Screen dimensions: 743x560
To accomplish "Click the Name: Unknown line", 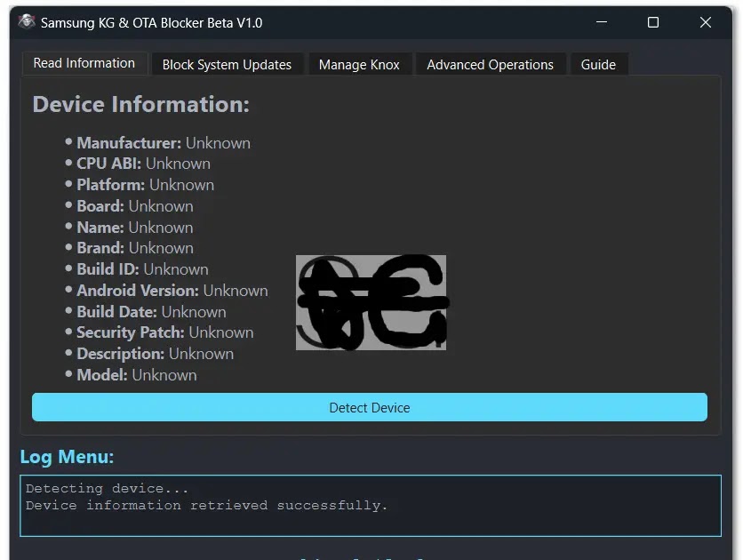I will 135,228.
